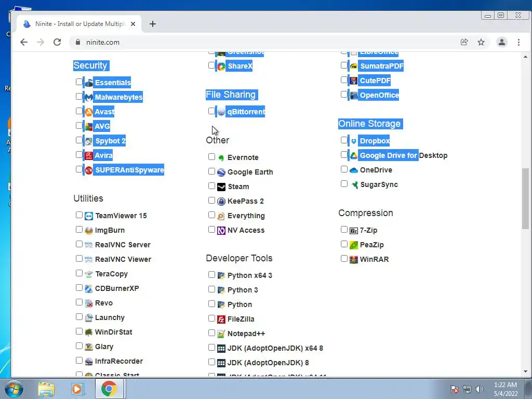Check the Revo checkbox

(79, 302)
